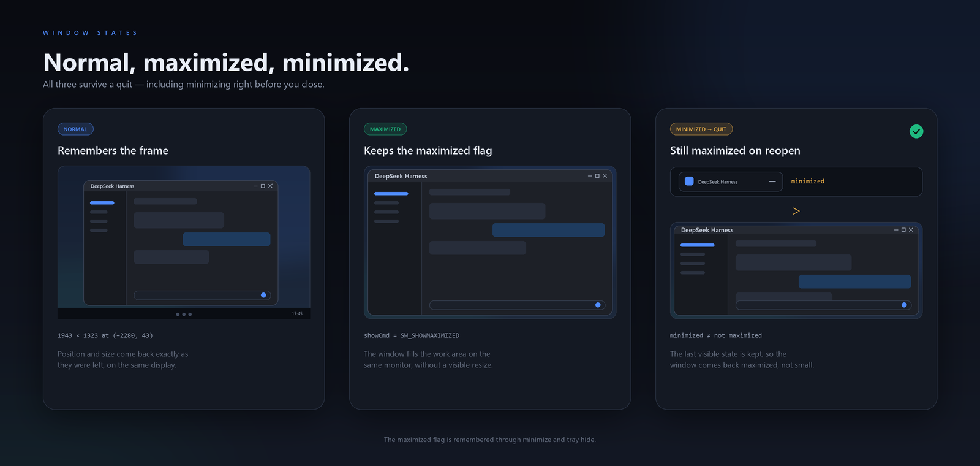Click the blue message bubble in the Normal card window

(x=227, y=239)
